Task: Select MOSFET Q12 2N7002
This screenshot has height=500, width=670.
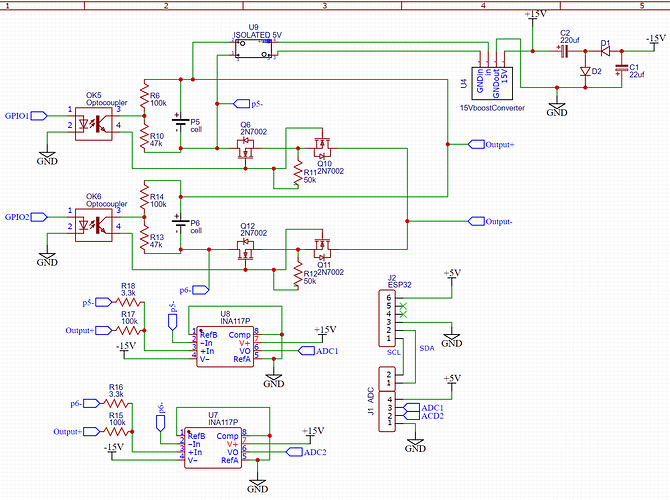Action: point(246,249)
